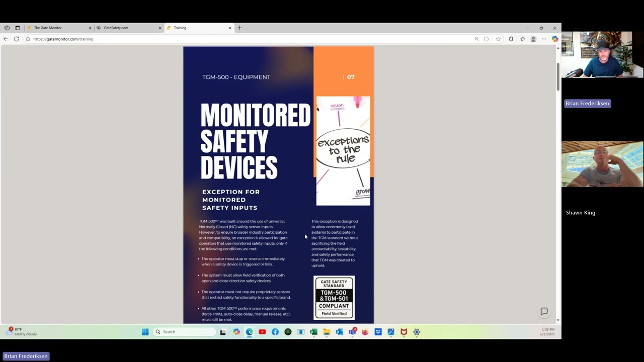Click the Brian Frederiksen name label under his video
The image size is (644, 362).
tap(587, 103)
